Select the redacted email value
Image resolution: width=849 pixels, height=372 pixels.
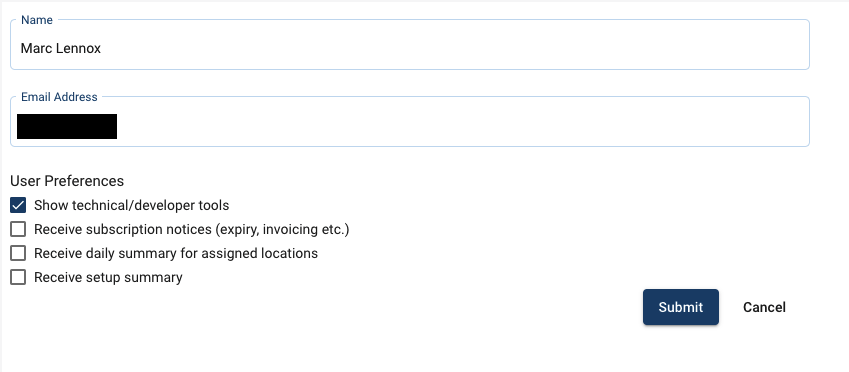(x=67, y=126)
